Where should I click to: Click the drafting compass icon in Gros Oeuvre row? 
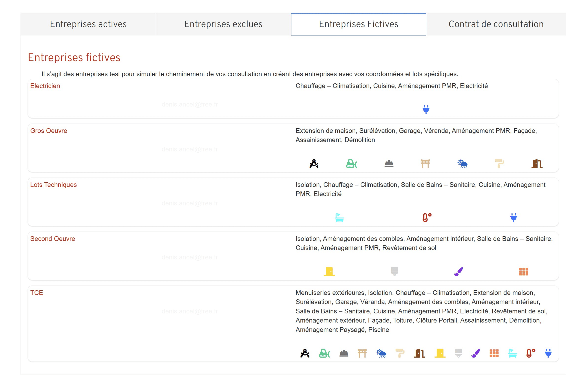click(314, 163)
